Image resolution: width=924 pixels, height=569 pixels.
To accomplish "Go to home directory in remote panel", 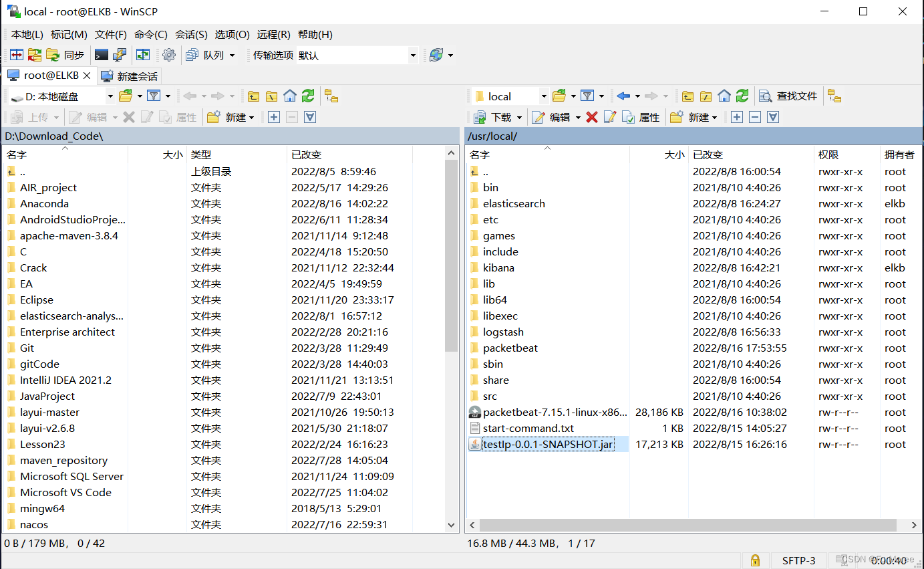I will click(x=724, y=96).
